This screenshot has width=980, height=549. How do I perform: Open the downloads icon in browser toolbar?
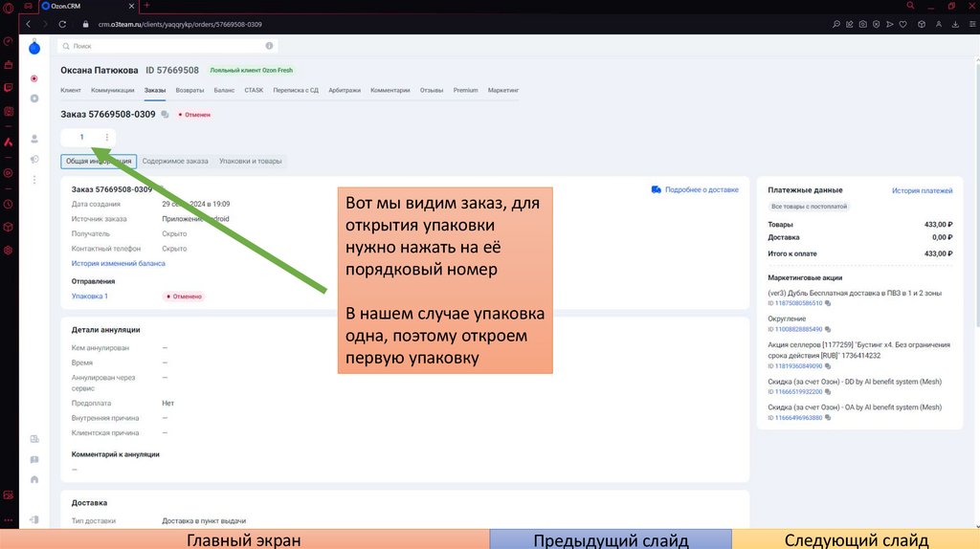[955, 24]
